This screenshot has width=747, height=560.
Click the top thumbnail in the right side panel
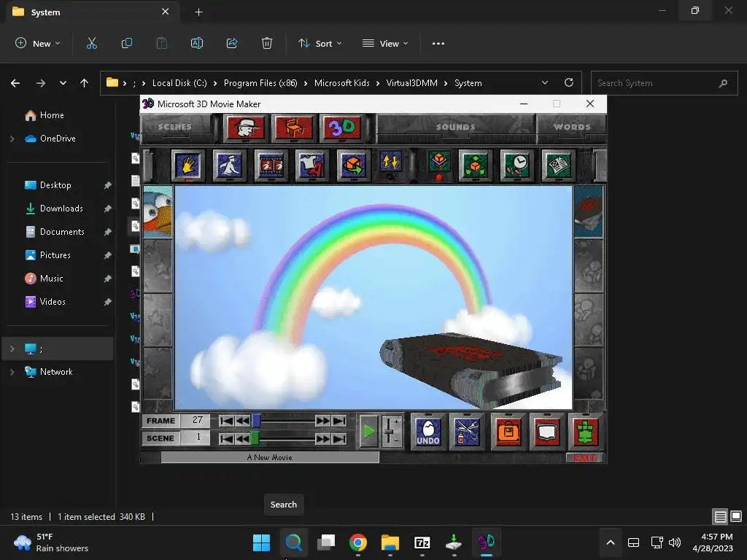pyautogui.click(x=589, y=212)
